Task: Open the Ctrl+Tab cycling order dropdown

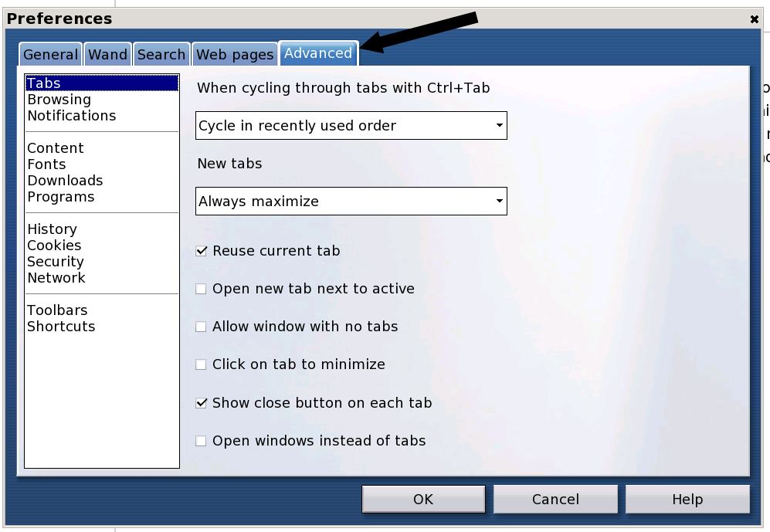Action: [x=351, y=126]
